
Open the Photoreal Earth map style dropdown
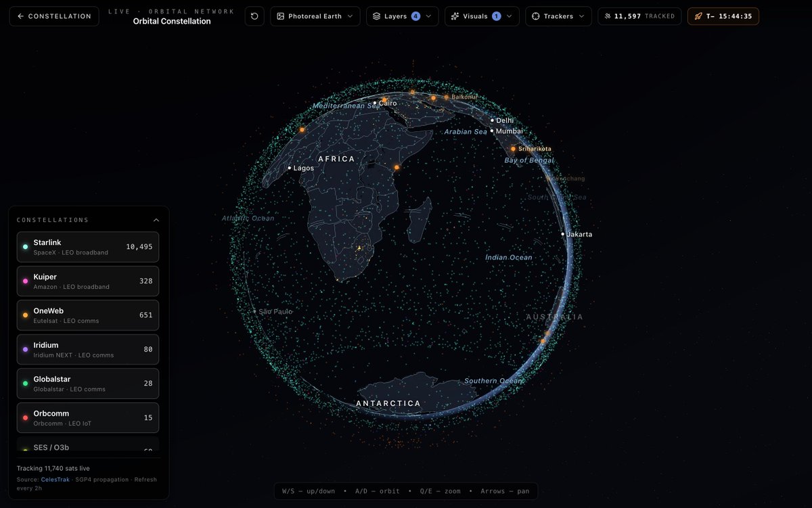315,16
